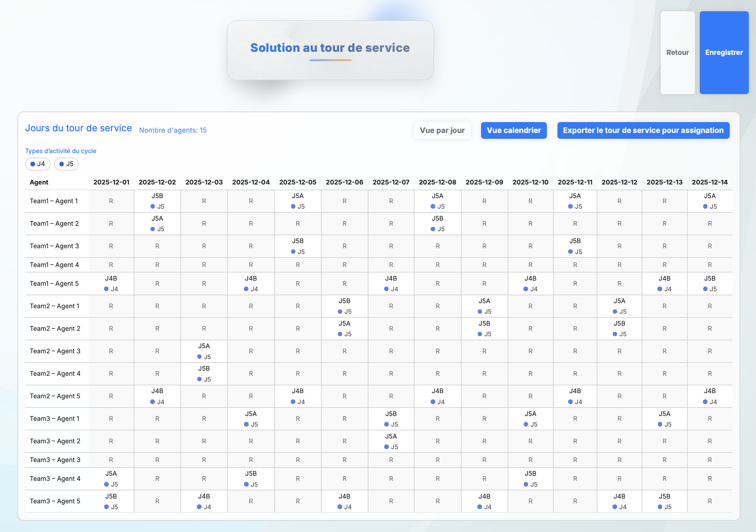Click the 2025-12-01 column header
This screenshot has width=756, height=532.
(x=111, y=182)
